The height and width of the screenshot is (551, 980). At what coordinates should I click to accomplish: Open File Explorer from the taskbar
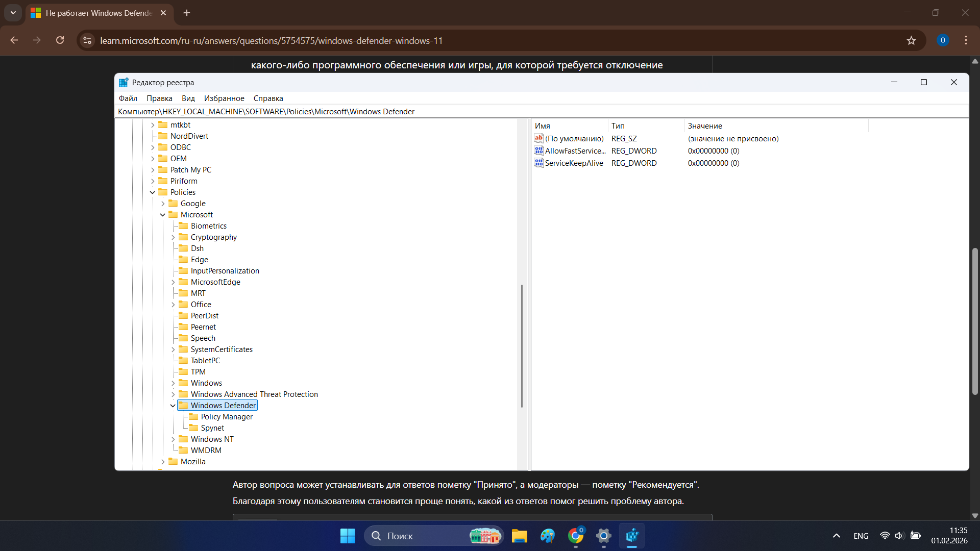(519, 536)
